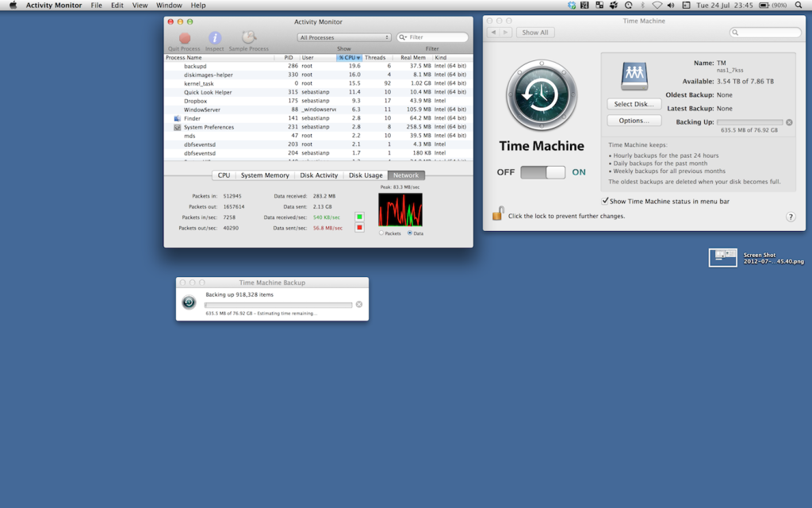Viewport: 812px width, 508px height.
Task: Click the magnifier in Activity Monitor filter field
Action: tap(402, 37)
